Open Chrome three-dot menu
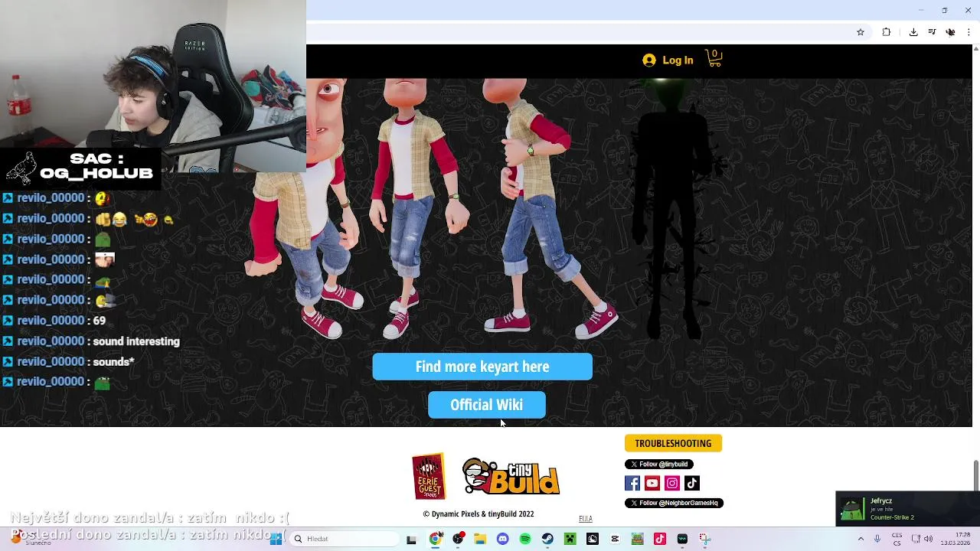 click(x=969, y=32)
